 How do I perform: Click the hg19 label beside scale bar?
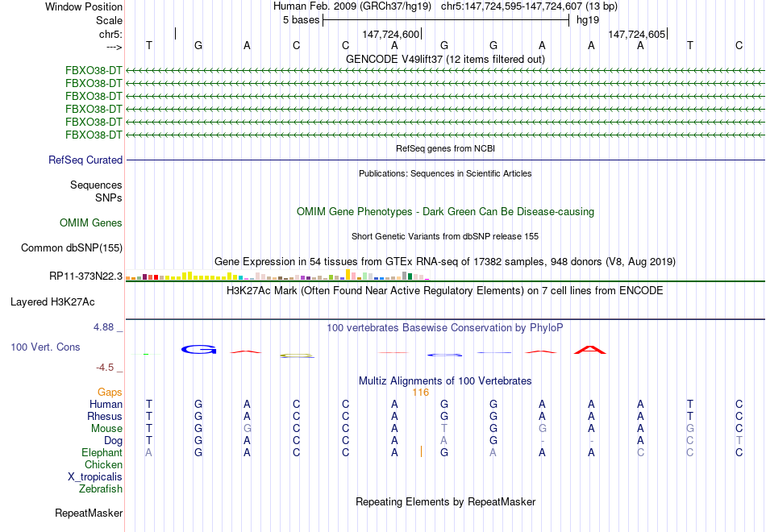[x=588, y=20]
